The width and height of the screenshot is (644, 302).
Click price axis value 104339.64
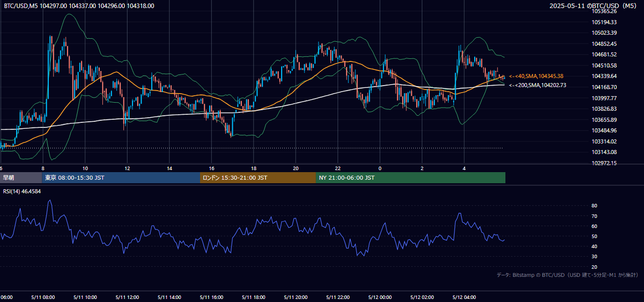tap(605, 76)
